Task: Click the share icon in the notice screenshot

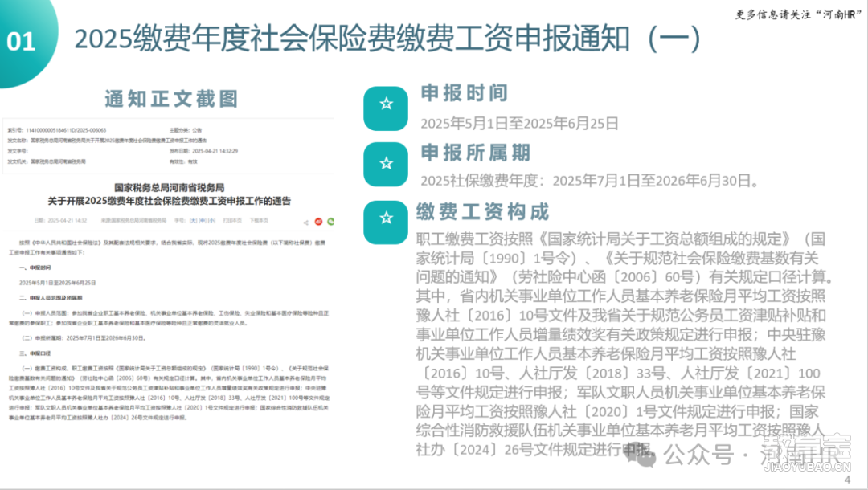Action: 305,223
